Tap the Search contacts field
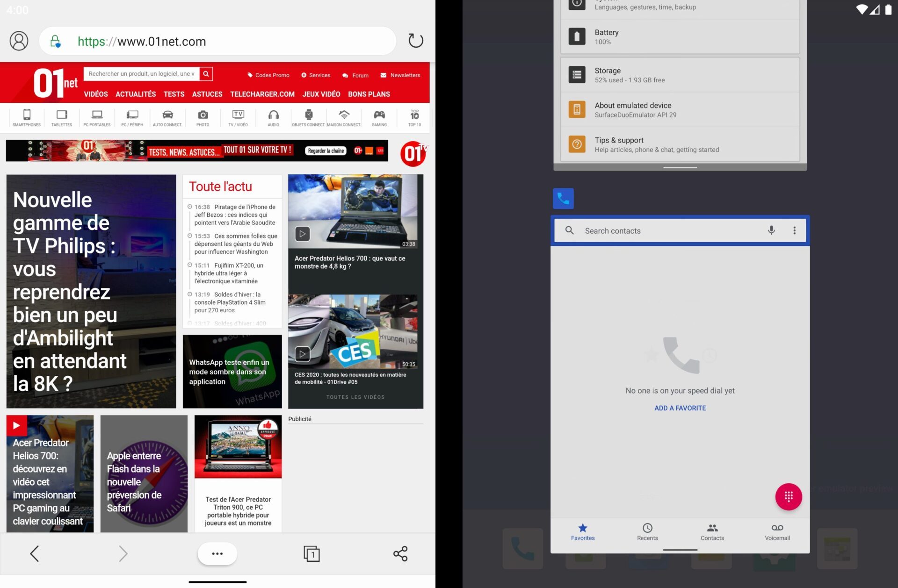This screenshot has height=588, width=898. 680,230
